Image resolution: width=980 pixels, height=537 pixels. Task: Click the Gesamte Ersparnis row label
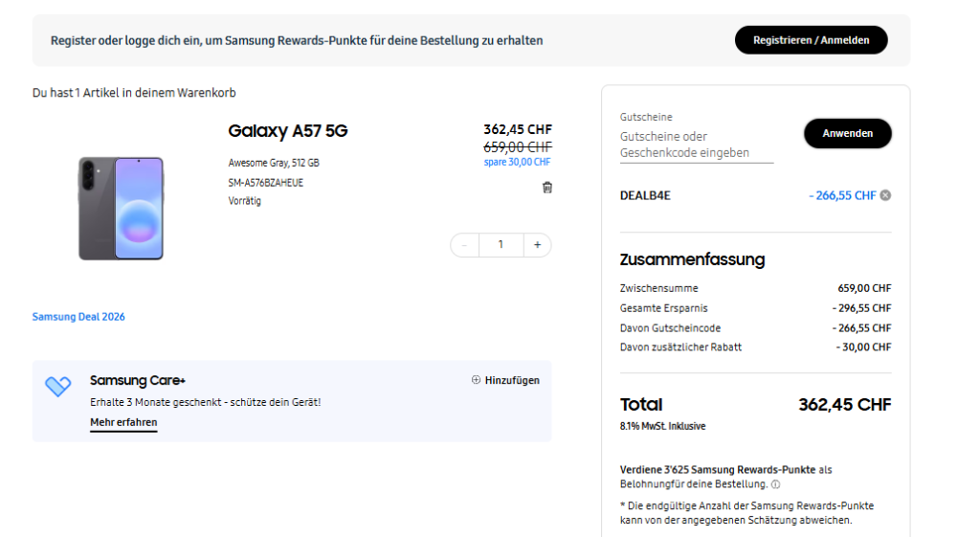pos(664,308)
